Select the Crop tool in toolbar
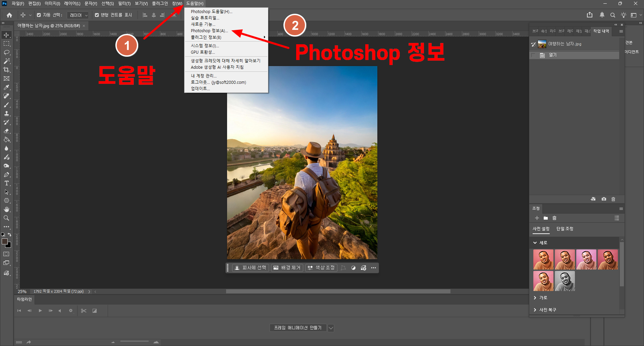Screen dimensions: 644x346 click(6, 70)
